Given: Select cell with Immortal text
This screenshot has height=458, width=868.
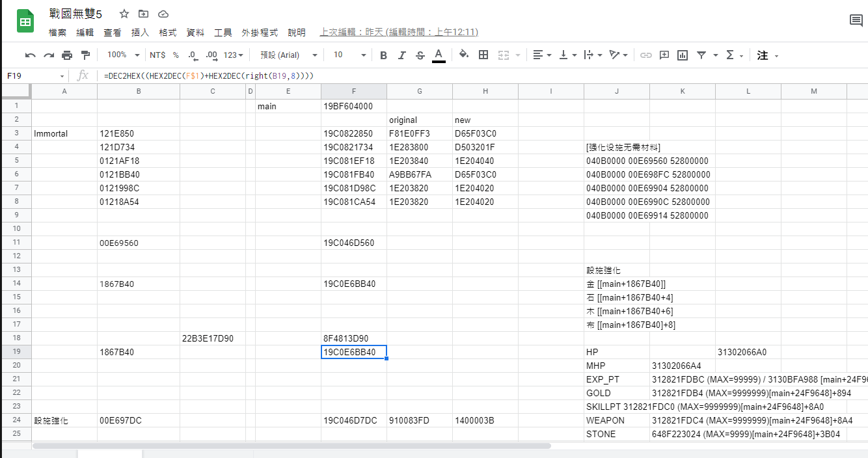Looking at the screenshot, I should tap(64, 133).
